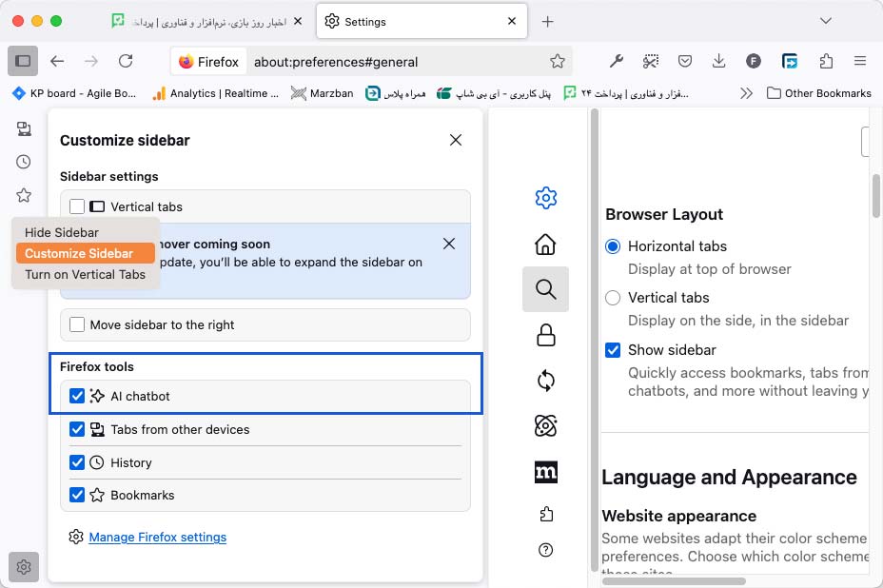
Task: Choose Hide Sidebar from context menu
Action: point(62,232)
